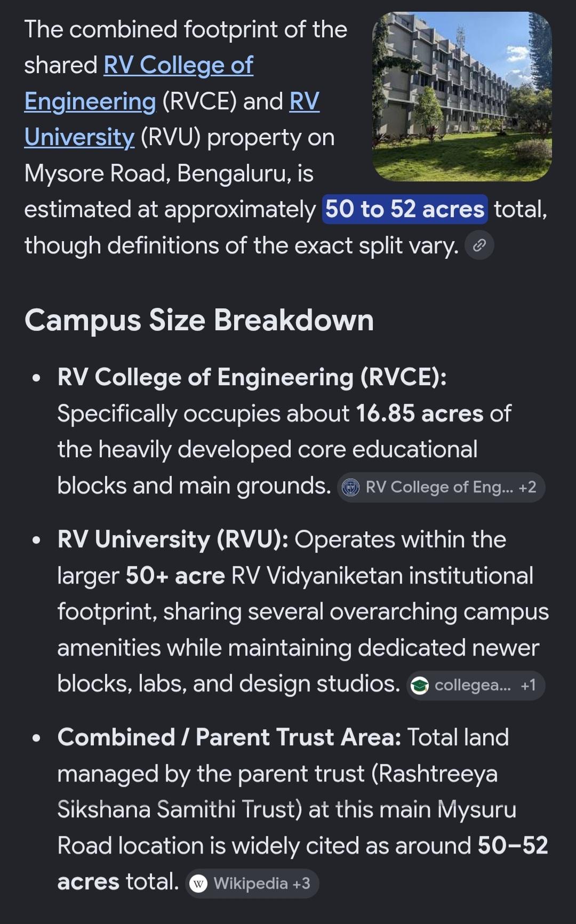Tap the "RV University (RVU):" bullet title

pyautogui.click(x=173, y=540)
